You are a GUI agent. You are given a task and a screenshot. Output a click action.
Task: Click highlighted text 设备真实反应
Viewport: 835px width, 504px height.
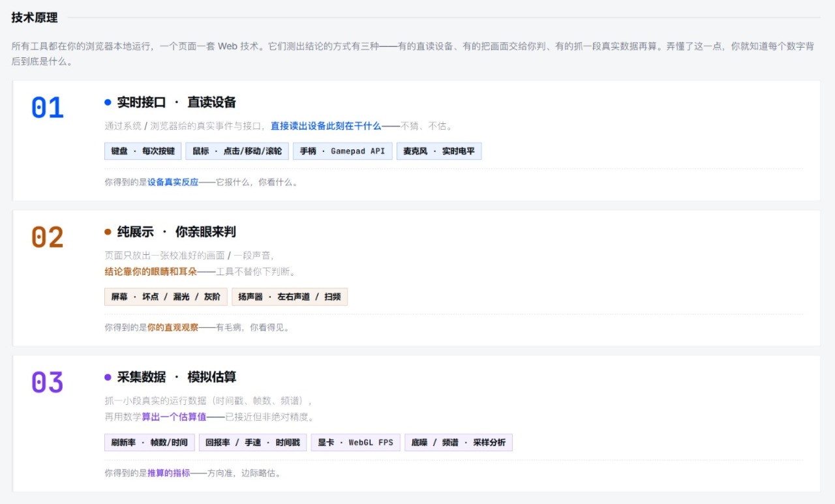(173, 183)
